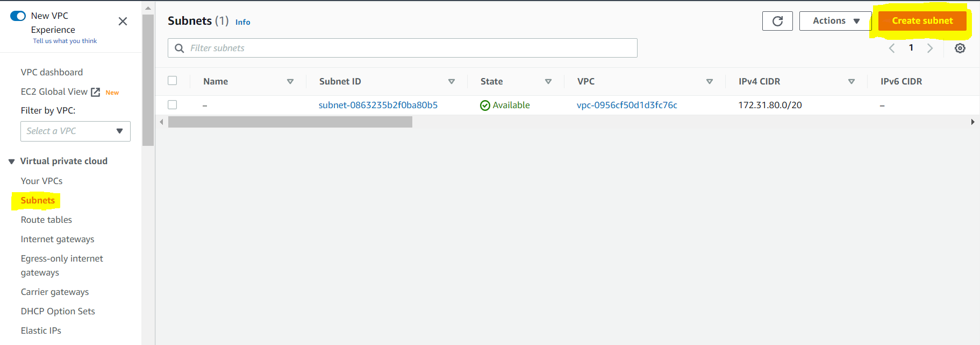Image resolution: width=980 pixels, height=345 pixels.
Task: Select the checkbox for the listed subnet
Action: (x=172, y=104)
